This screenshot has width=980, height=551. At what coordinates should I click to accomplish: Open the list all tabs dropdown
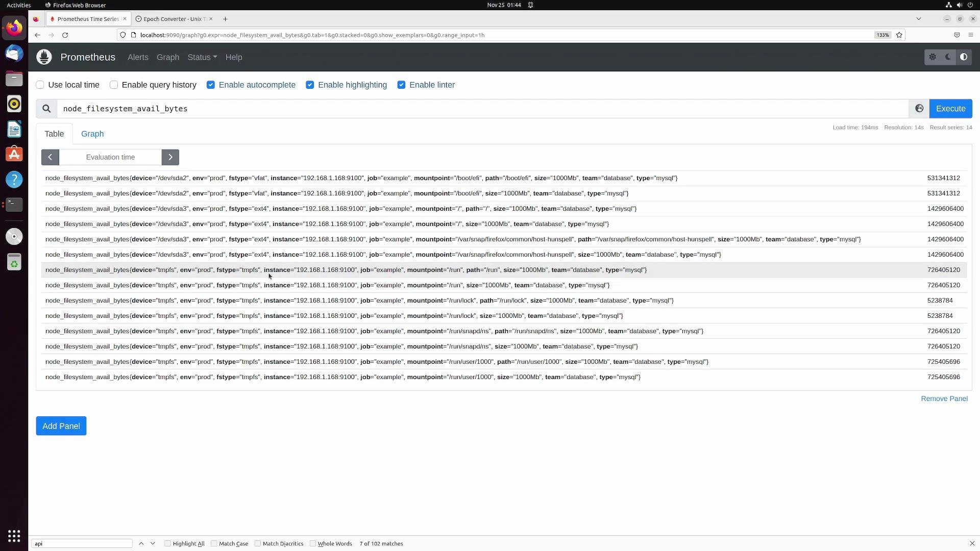tap(918, 19)
